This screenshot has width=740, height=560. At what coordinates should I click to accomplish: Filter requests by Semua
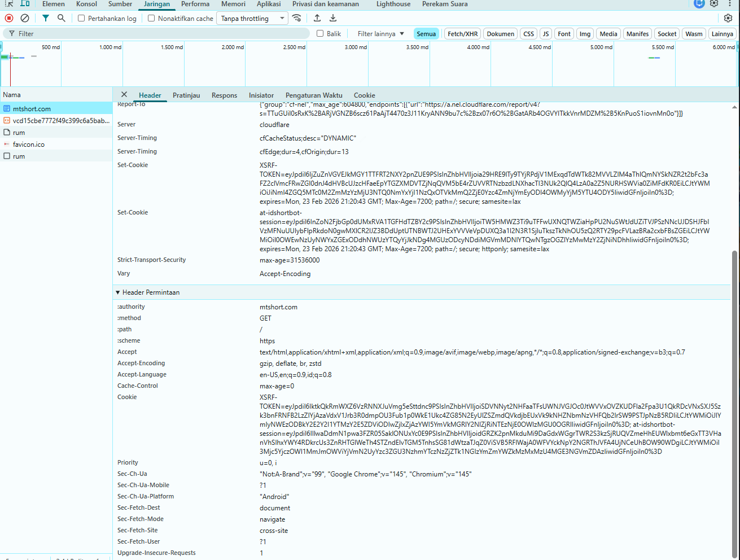click(x=426, y=34)
